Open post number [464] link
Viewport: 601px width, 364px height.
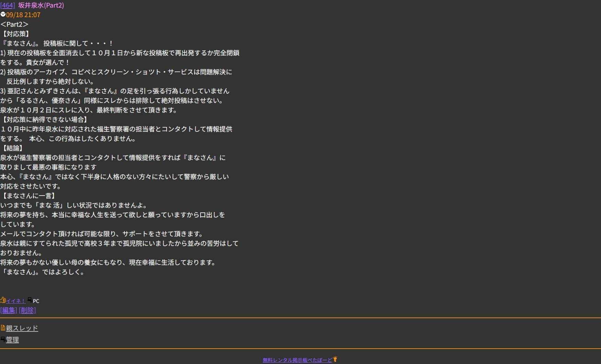(x=8, y=5)
